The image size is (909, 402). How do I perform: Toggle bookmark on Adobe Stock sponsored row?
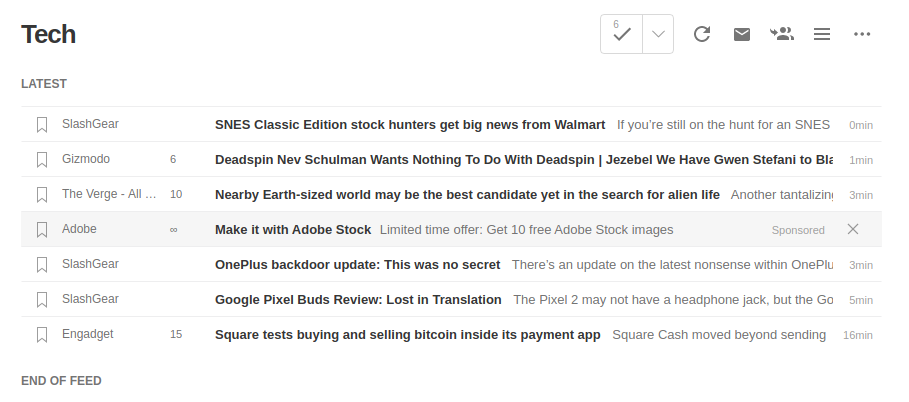pyautogui.click(x=42, y=230)
